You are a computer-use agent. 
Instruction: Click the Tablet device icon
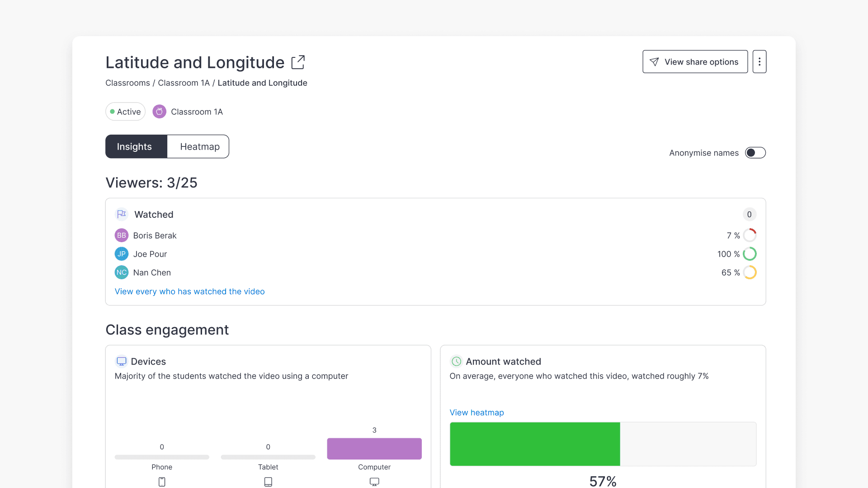click(268, 482)
